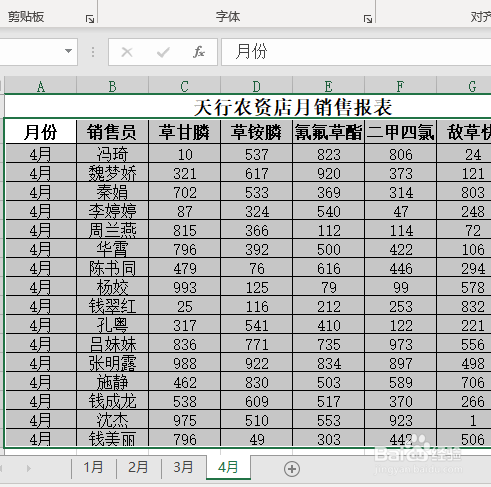
Task: Select the cell with 华雷
Action: (x=113, y=249)
